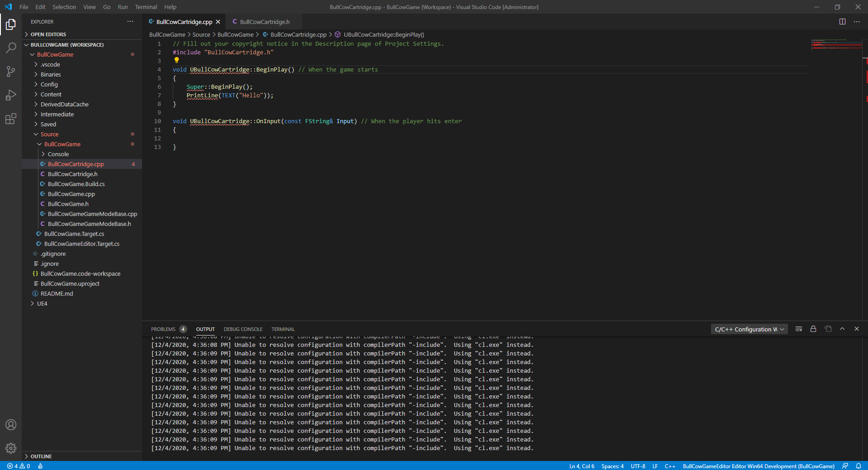Click the lightbulb quick fix icon
868x470 pixels.
(176, 60)
